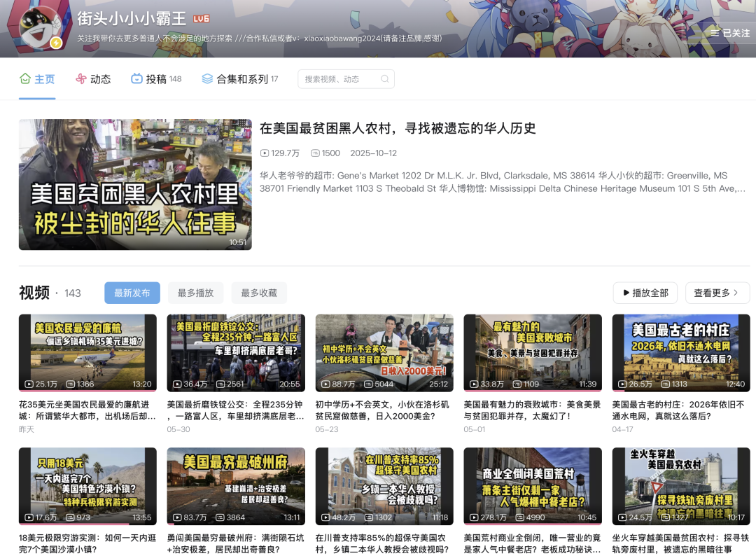
Task: Open thumbnail 初中学历+不会英文
Action: pyautogui.click(x=384, y=352)
